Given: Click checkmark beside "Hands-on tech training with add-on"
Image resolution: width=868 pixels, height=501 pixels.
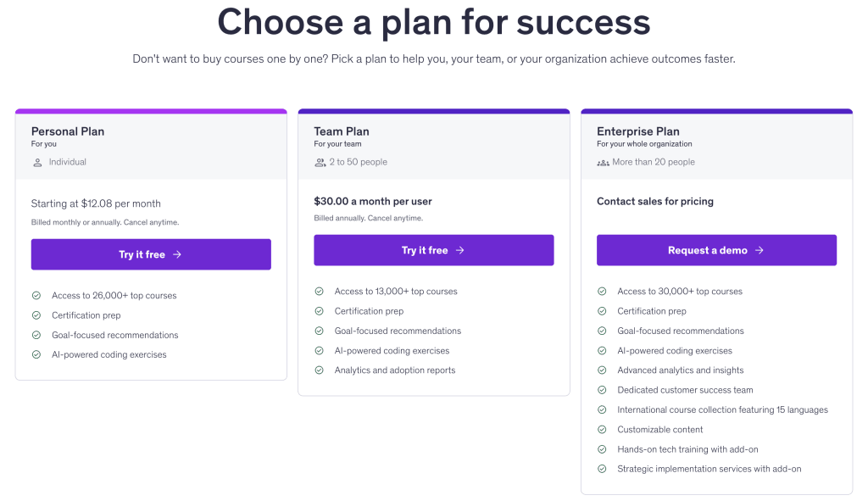Looking at the screenshot, I should [x=603, y=449].
